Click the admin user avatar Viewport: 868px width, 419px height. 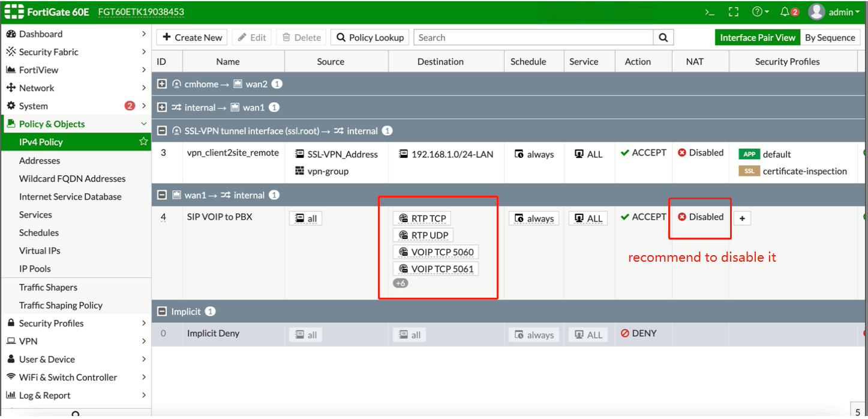click(x=816, y=12)
